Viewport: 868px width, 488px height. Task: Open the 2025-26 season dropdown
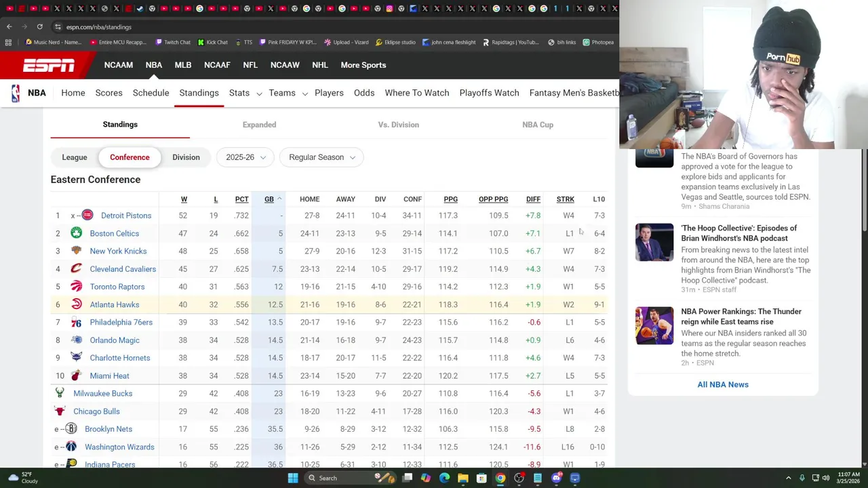(x=245, y=157)
